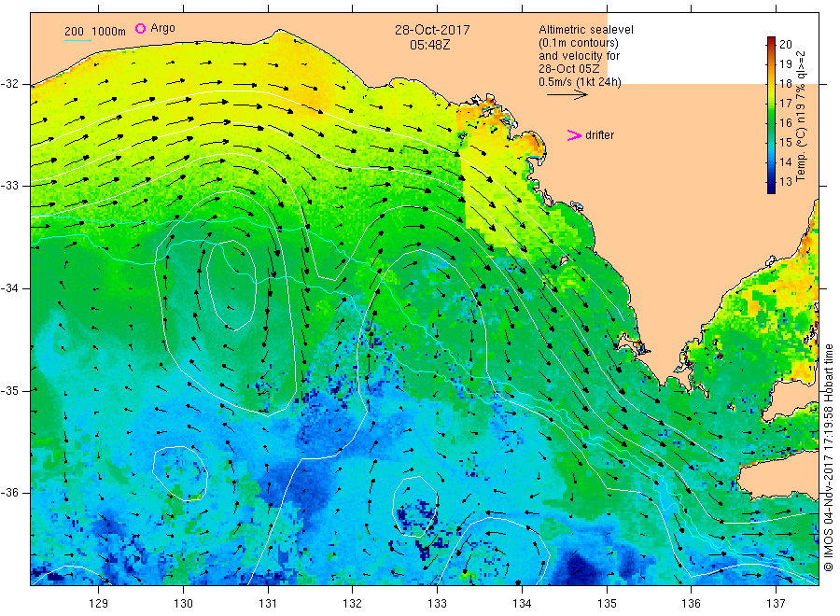Click the 'drifter' legend label
This screenshot has height=616, width=840.
[599, 135]
